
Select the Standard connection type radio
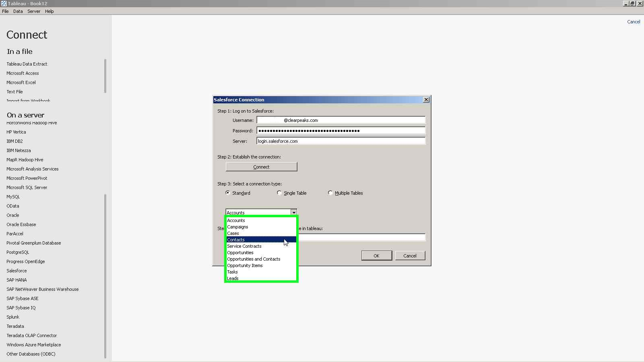click(x=228, y=193)
